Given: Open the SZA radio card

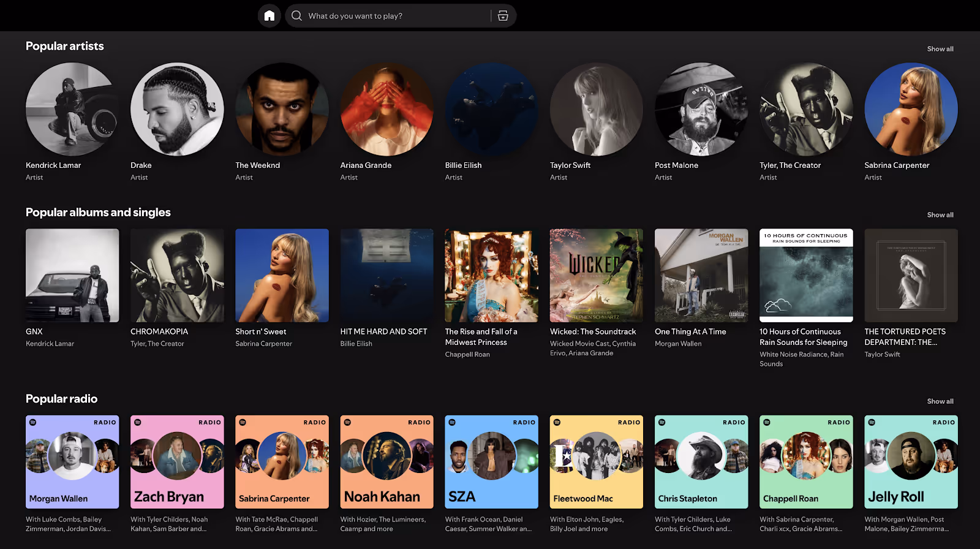Looking at the screenshot, I should pyautogui.click(x=492, y=462).
